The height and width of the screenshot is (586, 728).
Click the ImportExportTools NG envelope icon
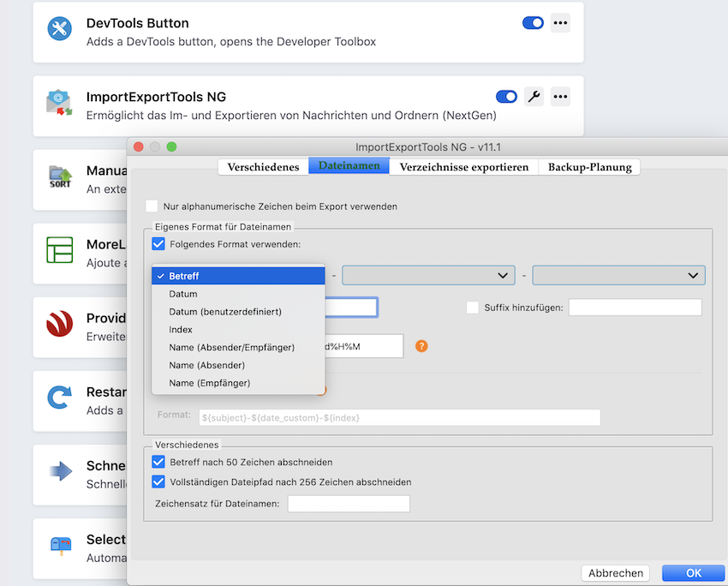(x=60, y=104)
